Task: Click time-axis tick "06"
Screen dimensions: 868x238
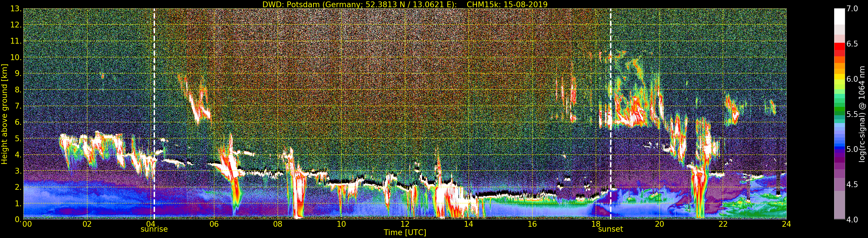Action: point(214,224)
